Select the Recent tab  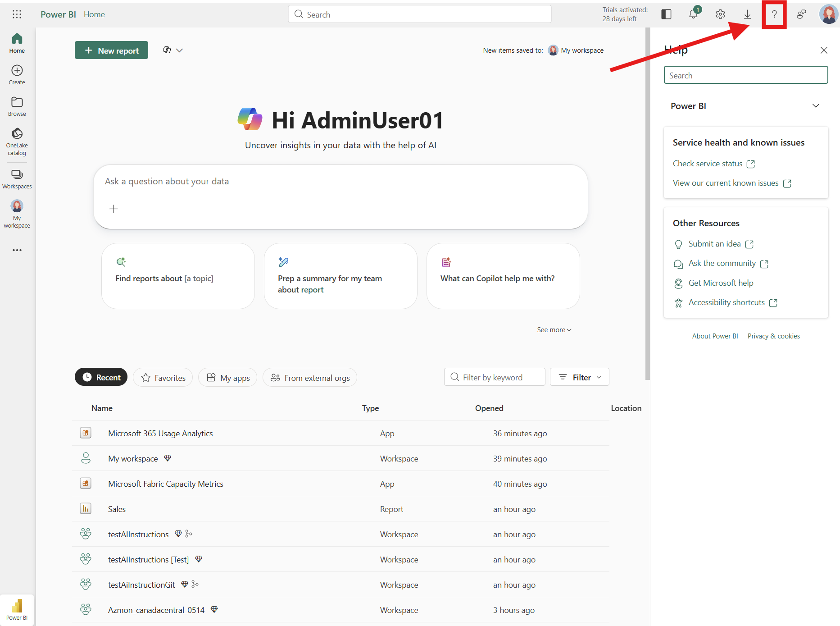pyautogui.click(x=101, y=377)
